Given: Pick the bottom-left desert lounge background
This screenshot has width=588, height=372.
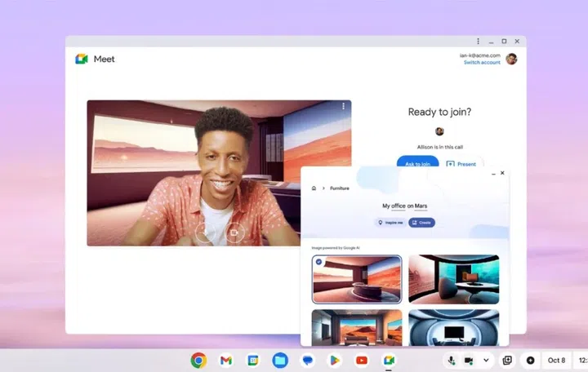Looking at the screenshot, I should [357, 326].
